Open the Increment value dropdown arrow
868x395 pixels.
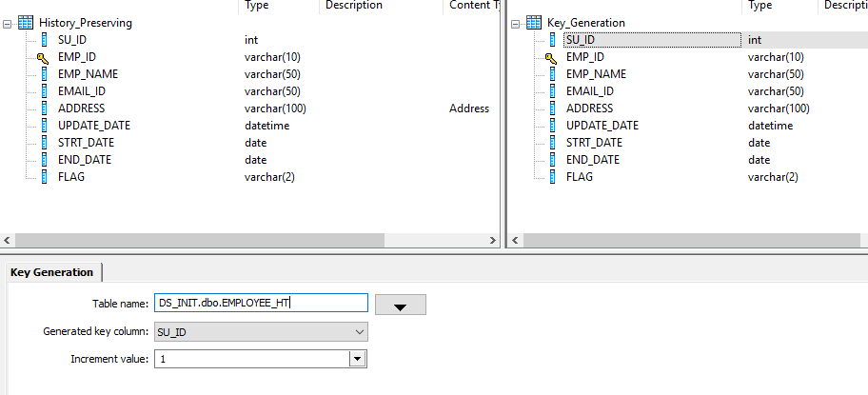click(x=358, y=359)
